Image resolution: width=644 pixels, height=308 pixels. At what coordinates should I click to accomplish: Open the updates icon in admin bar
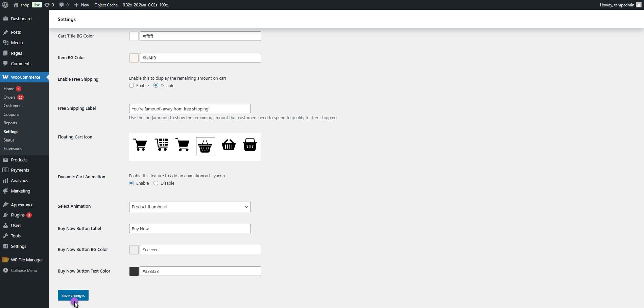click(x=49, y=5)
